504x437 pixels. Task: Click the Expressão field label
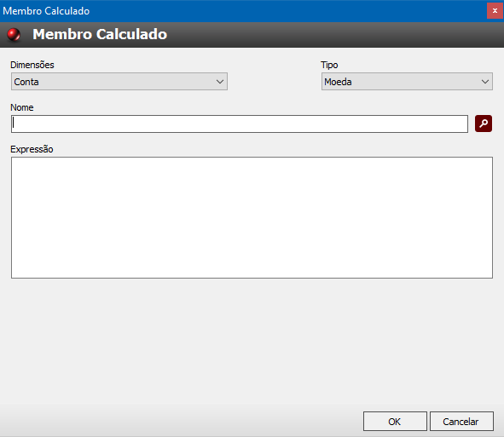click(32, 149)
